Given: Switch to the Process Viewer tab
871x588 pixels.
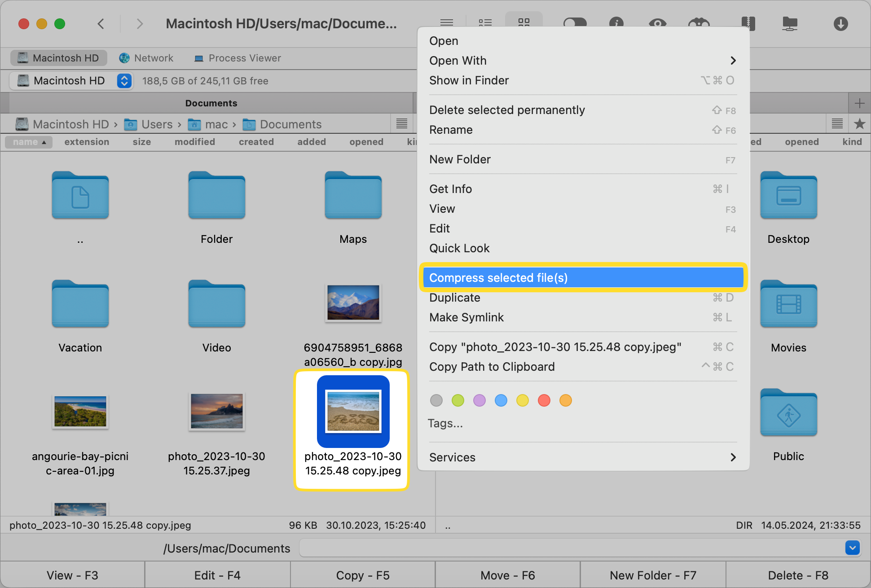Looking at the screenshot, I should tap(237, 58).
